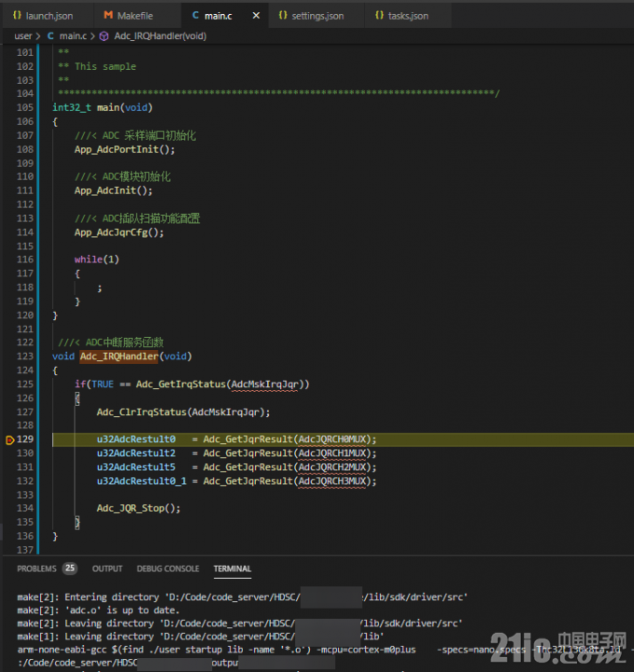Image resolution: width=634 pixels, height=672 pixels.
Task: Select the 'user' breadcrumb folder
Action: coord(22,36)
